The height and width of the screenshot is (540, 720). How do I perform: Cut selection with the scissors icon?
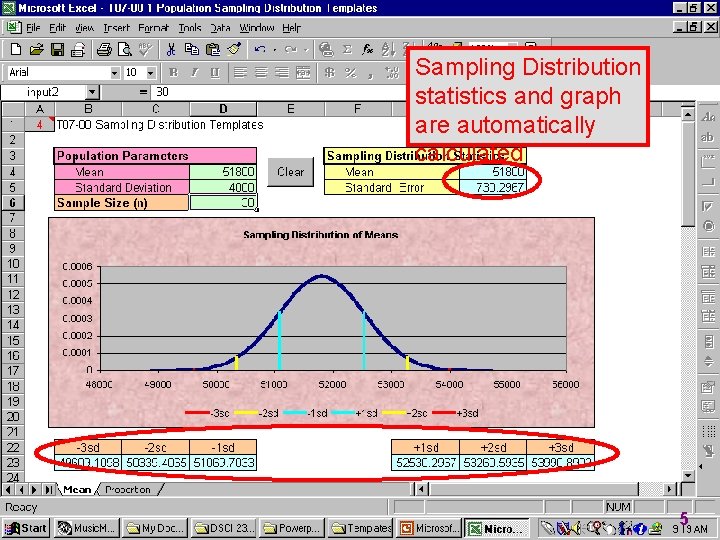point(171,49)
